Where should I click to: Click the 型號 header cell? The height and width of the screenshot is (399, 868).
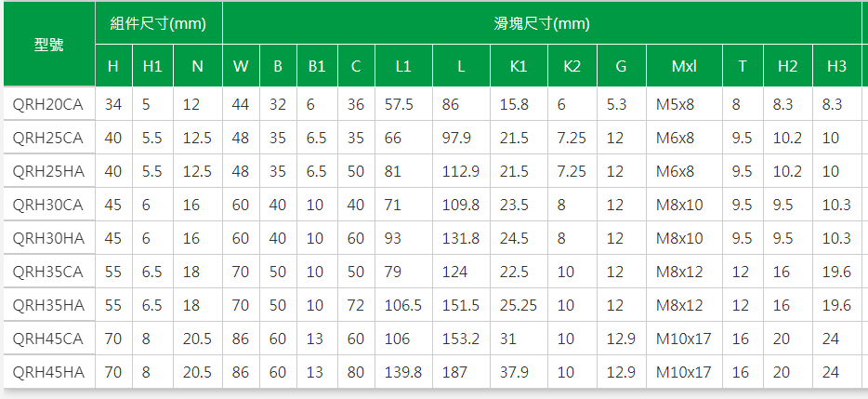[x=48, y=45]
